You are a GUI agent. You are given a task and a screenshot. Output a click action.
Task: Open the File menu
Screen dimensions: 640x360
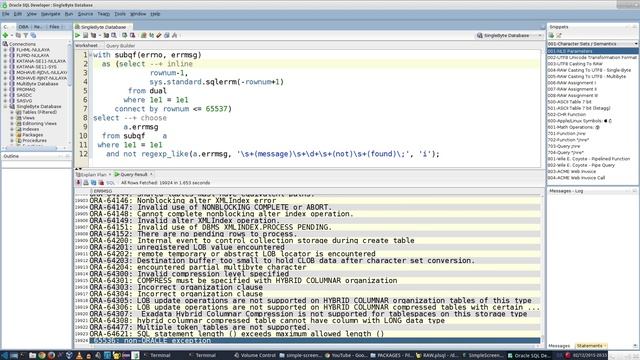(6, 14)
